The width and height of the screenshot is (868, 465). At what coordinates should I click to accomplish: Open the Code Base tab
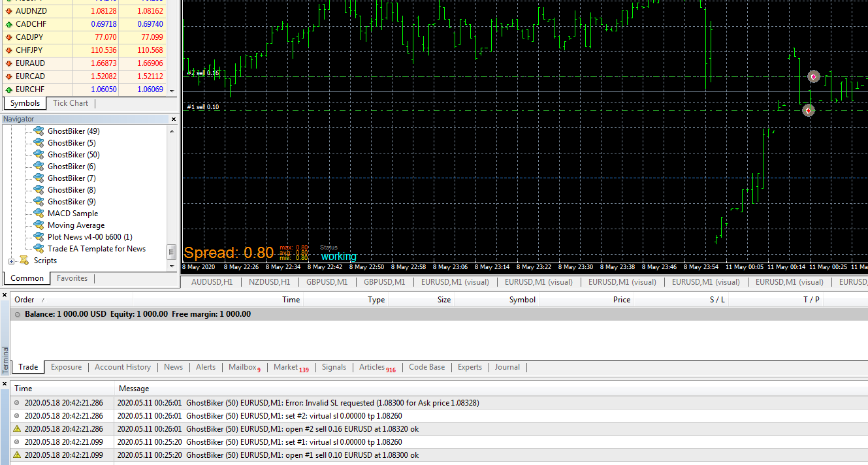tap(426, 367)
